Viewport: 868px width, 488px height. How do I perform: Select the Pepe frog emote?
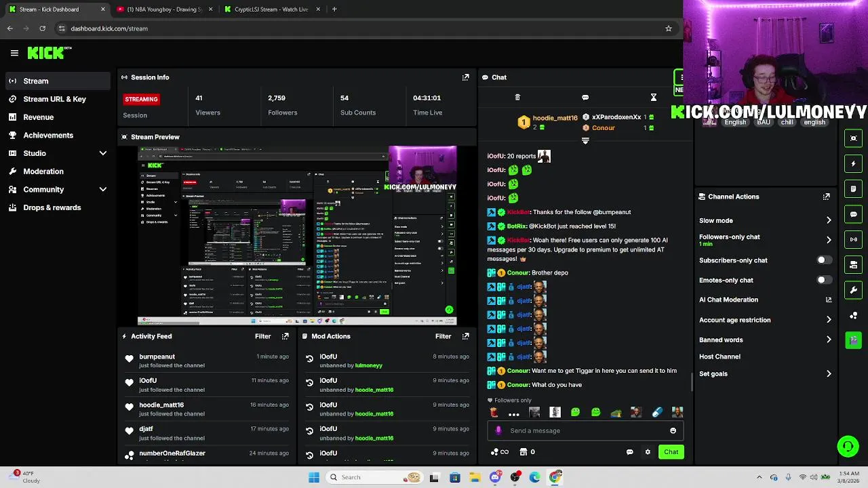pos(616,412)
